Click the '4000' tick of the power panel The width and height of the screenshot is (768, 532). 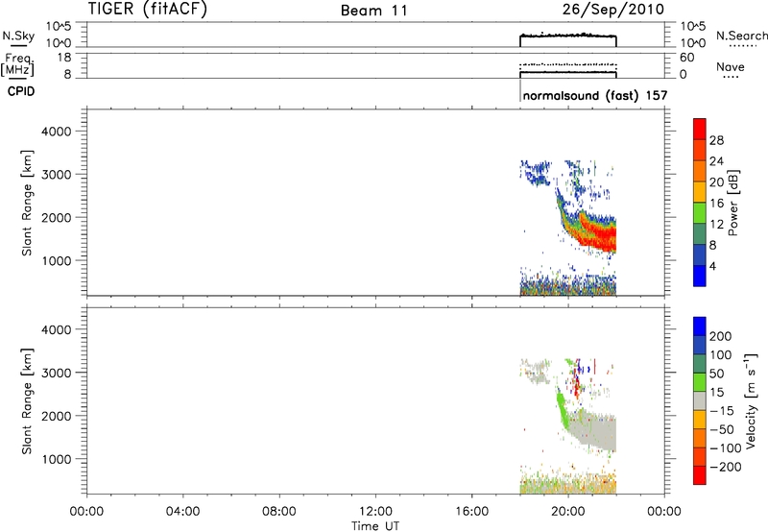(x=56, y=132)
